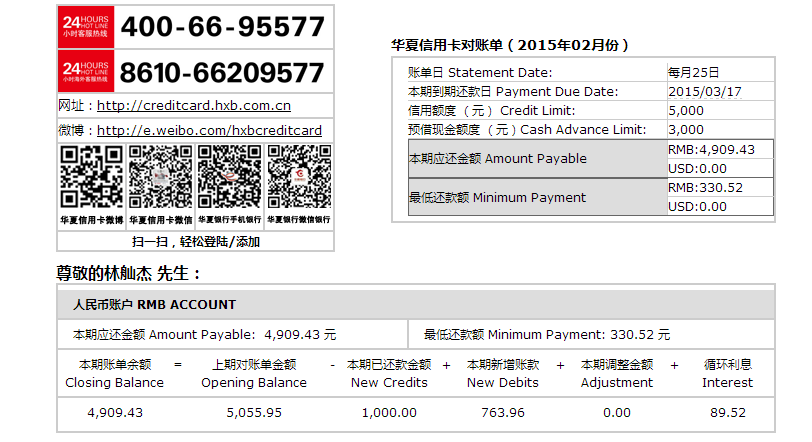Click the summary 本期应还金额 Amount Payable label

(498, 158)
